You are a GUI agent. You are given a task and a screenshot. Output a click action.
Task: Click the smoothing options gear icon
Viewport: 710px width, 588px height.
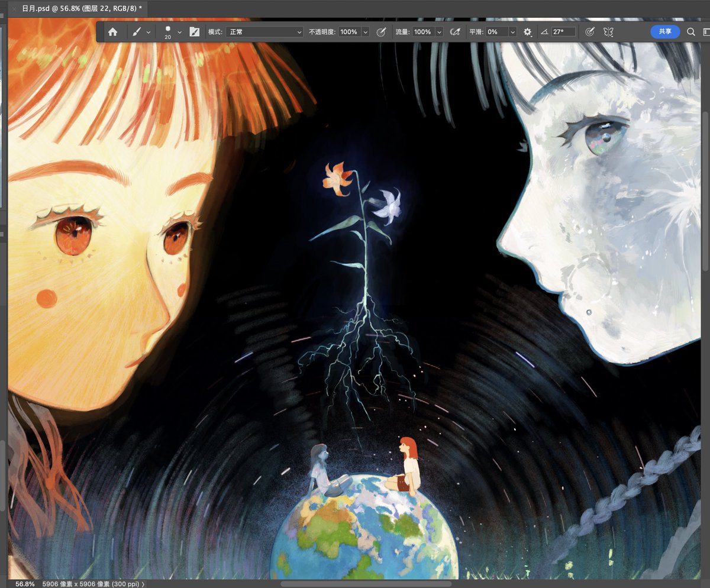pyautogui.click(x=528, y=32)
